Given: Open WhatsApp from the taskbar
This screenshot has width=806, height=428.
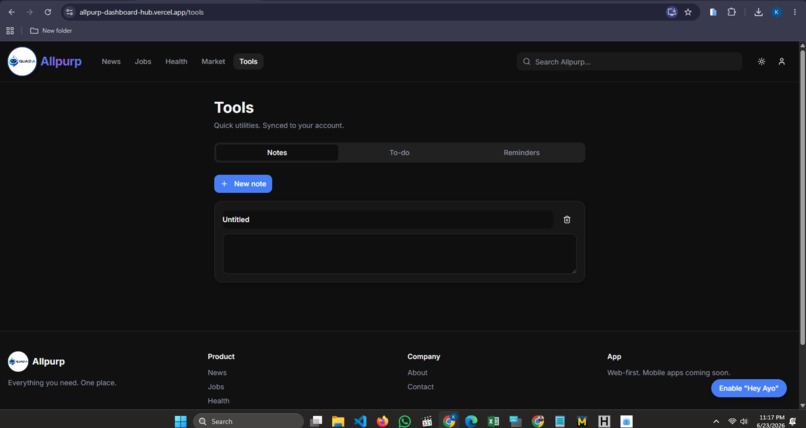Looking at the screenshot, I should pos(405,421).
